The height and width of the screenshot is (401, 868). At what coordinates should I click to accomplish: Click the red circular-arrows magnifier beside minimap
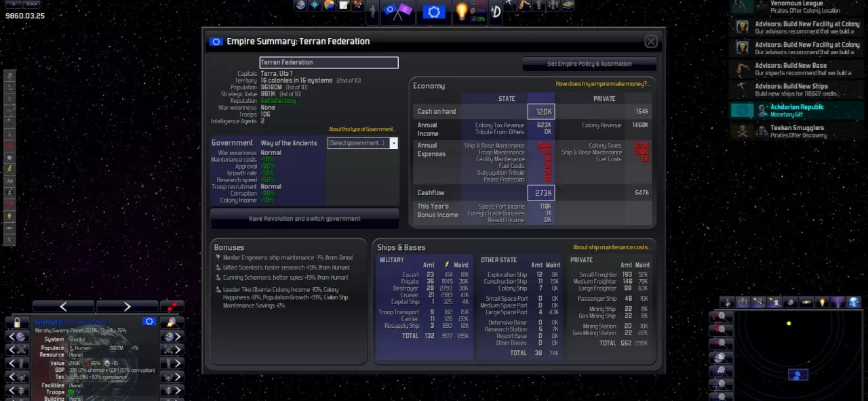tap(721, 316)
